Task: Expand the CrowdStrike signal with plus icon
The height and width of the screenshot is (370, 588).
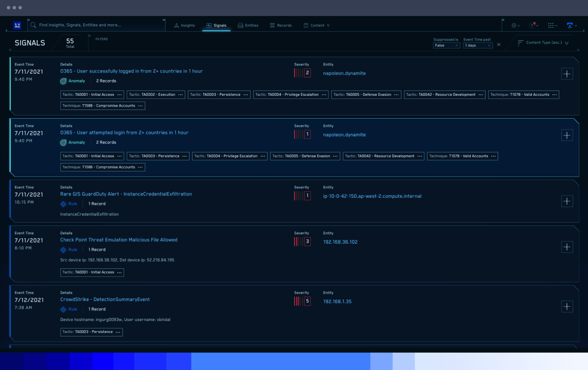Action: click(x=567, y=307)
